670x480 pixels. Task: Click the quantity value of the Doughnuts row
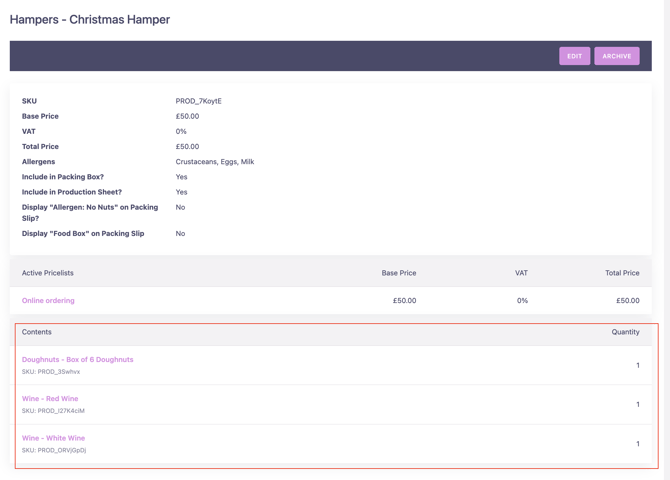pos(638,365)
